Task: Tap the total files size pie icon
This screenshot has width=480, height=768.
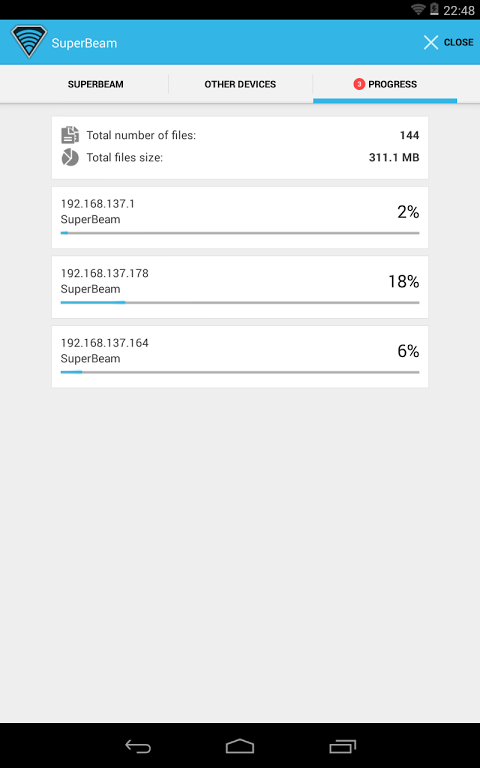Action: (70, 158)
